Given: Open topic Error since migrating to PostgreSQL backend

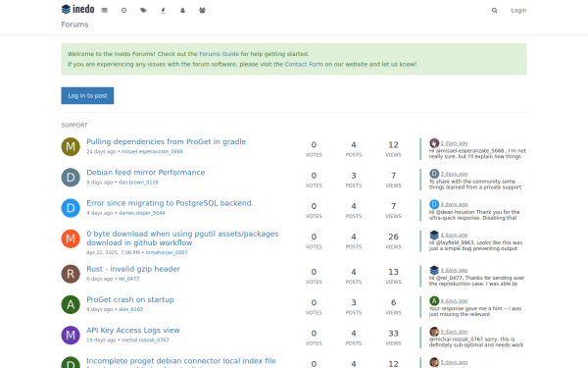Looking at the screenshot, I should point(170,203).
